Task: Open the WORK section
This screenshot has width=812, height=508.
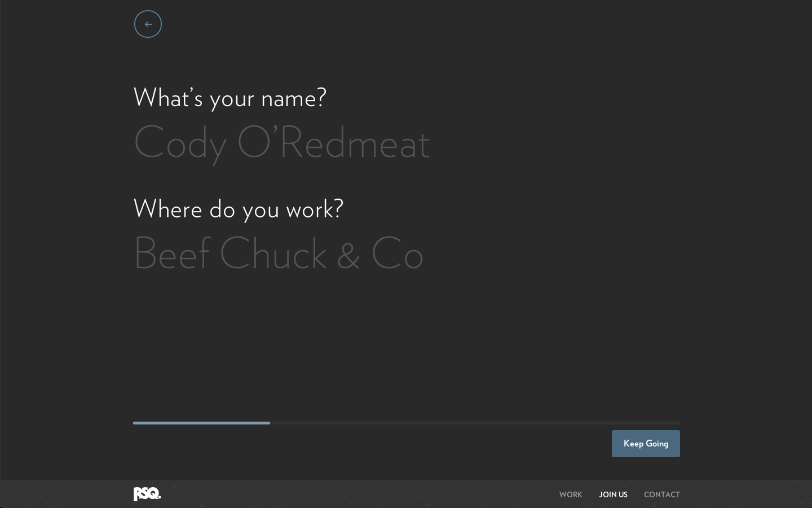Action: pyautogui.click(x=571, y=494)
